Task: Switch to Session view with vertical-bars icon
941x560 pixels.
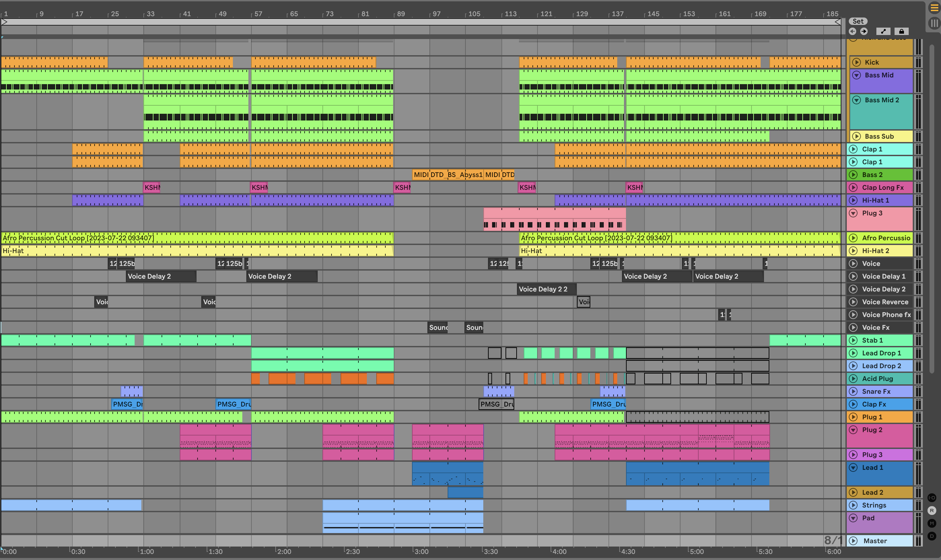Action: [x=934, y=24]
